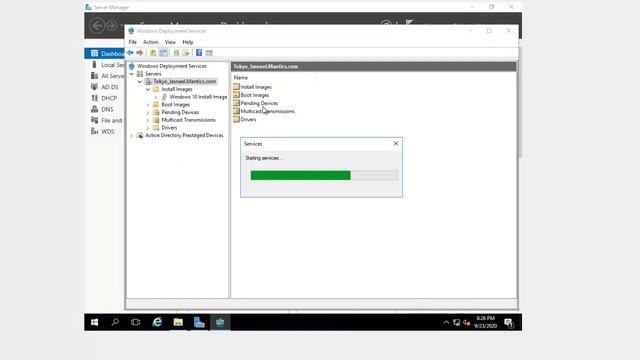
Task: Click the network tray icon
Action: [x=457, y=322]
